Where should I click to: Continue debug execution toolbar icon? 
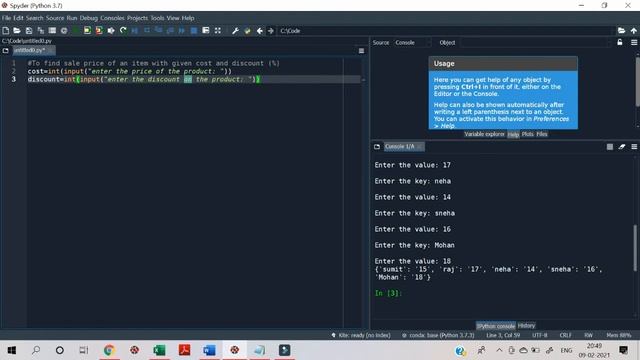(182, 31)
